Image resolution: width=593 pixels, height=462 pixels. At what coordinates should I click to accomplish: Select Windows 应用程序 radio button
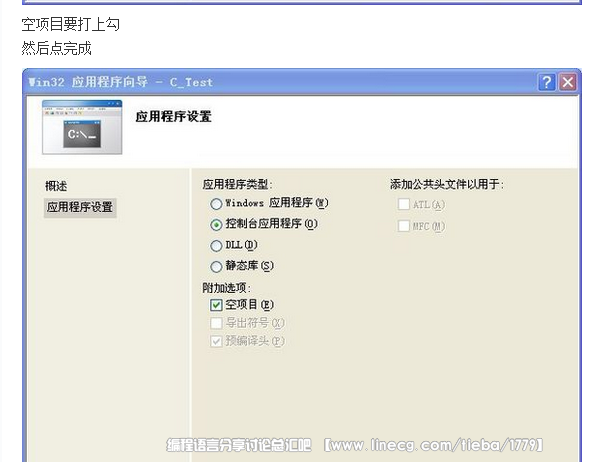click(x=216, y=204)
